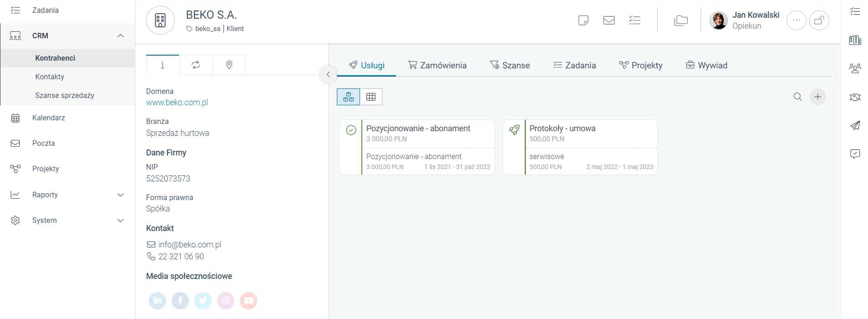
Task: Switch to the Szanse tab
Action: pyautogui.click(x=510, y=65)
